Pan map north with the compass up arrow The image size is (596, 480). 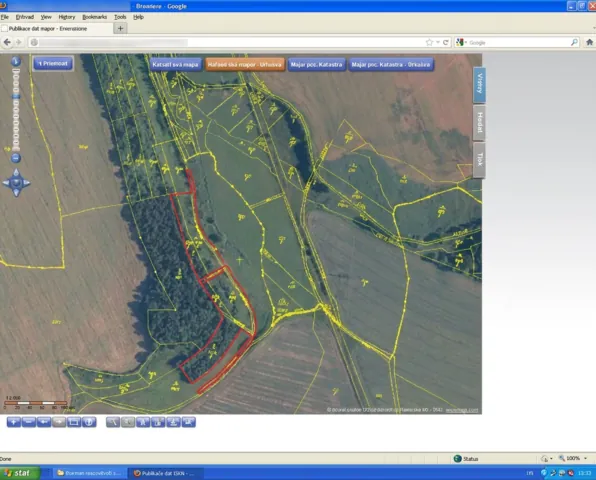tap(16, 173)
